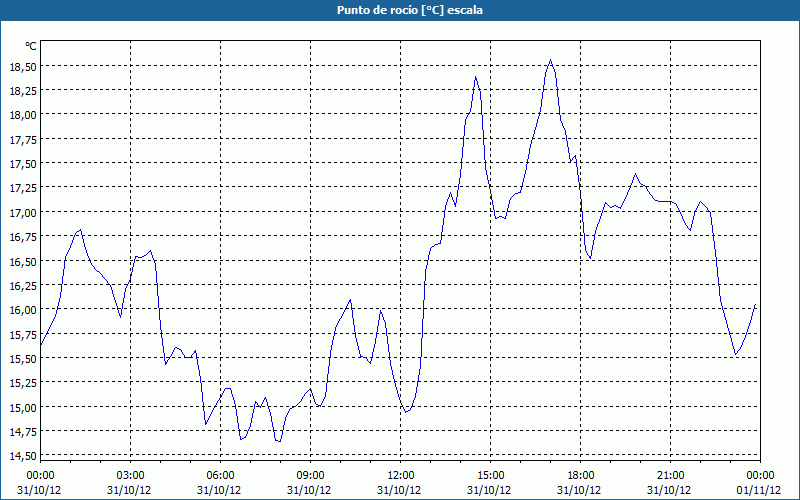The image size is (800, 500).
Task: Select the 00:00 label above 01/11/12
Action: tap(760, 476)
